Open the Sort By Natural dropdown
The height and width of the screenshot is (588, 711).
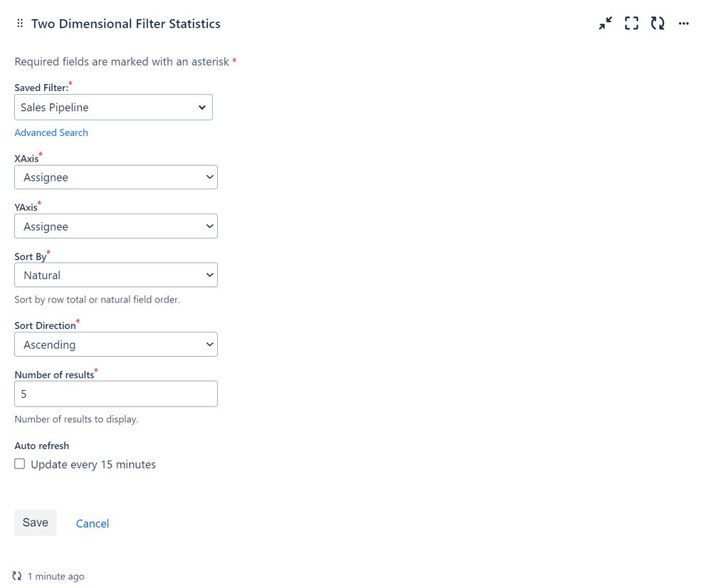coord(116,275)
